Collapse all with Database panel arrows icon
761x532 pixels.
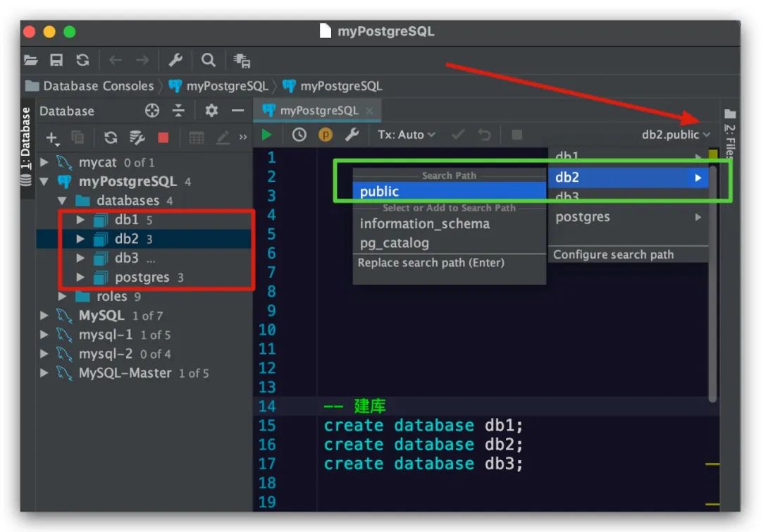pos(178,111)
